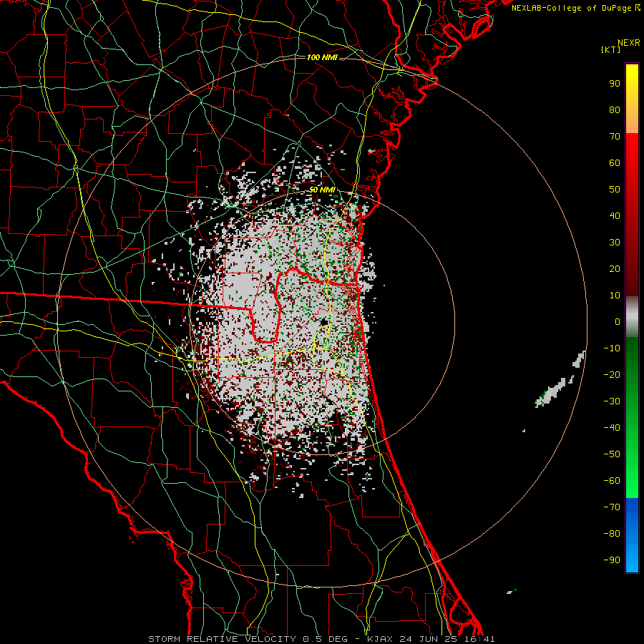Click the "50 NMI" range ring label
Screen dimensions: 644x644
tap(322, 190)
